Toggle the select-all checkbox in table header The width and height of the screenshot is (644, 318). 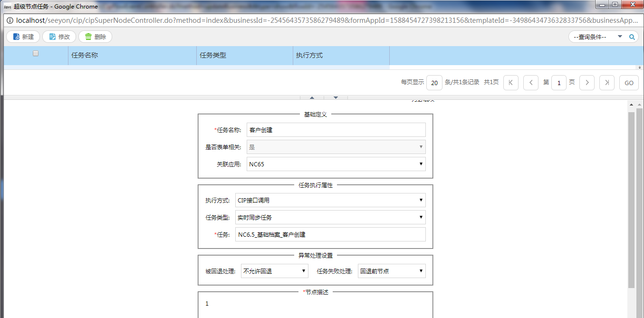[x=36, y=54]
